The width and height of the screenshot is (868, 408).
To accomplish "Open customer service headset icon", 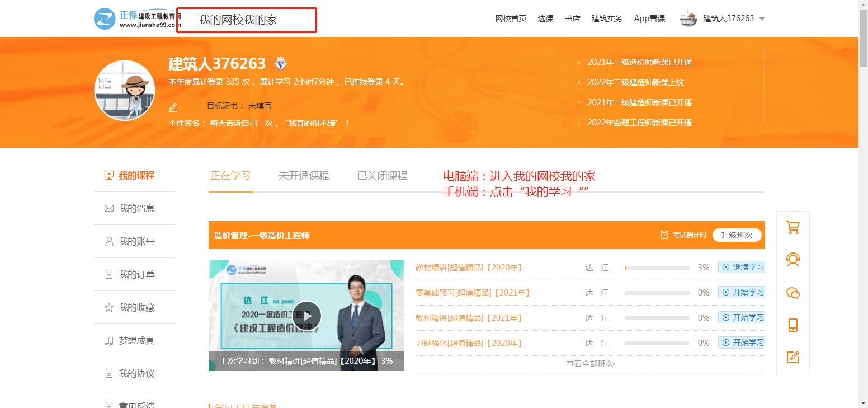I will pos(792,260).
